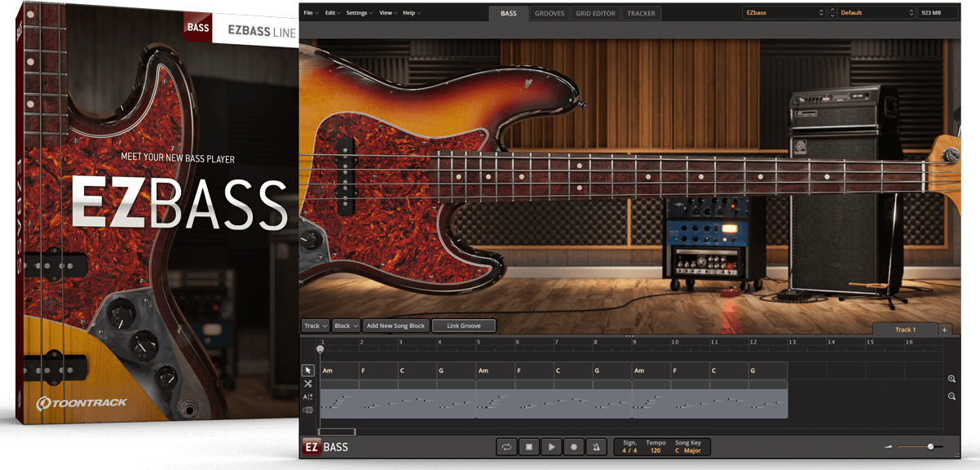
Task: Change the Song Key C Major
Action: click(687, 450)
